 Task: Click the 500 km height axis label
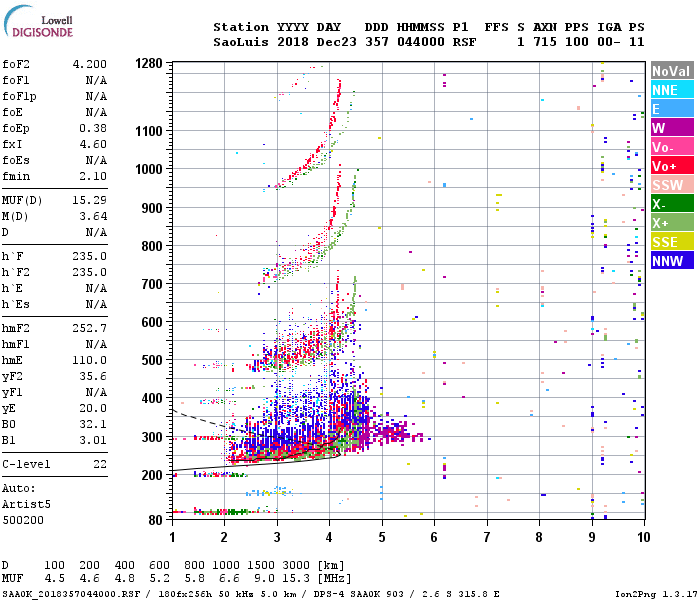click(152, 360)
